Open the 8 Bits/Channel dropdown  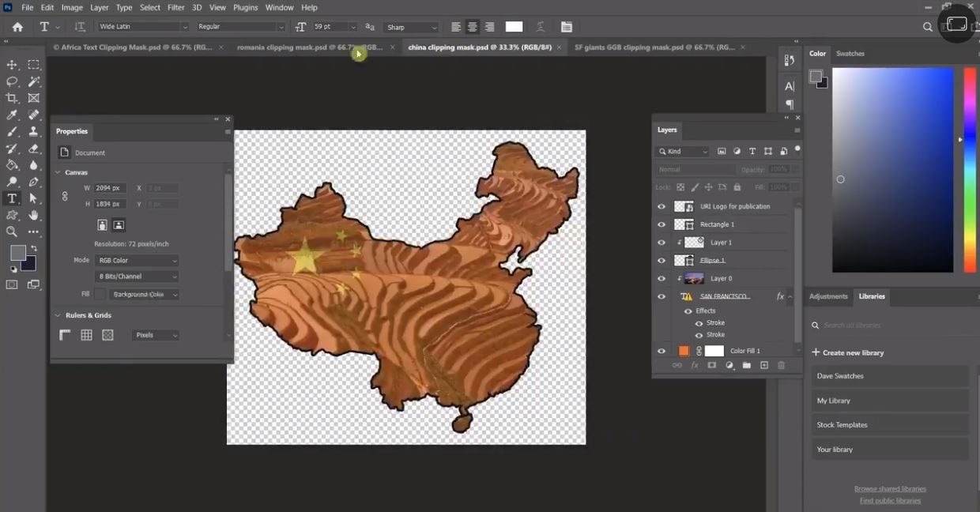coord(137,277)
